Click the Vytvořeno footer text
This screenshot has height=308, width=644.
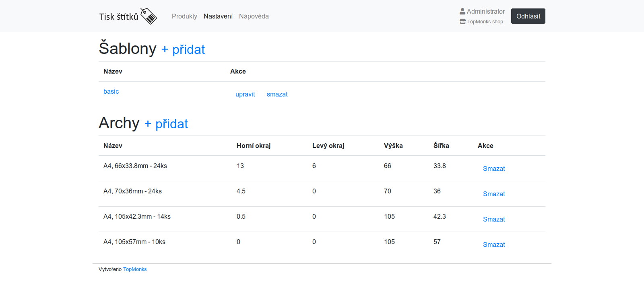110,269
